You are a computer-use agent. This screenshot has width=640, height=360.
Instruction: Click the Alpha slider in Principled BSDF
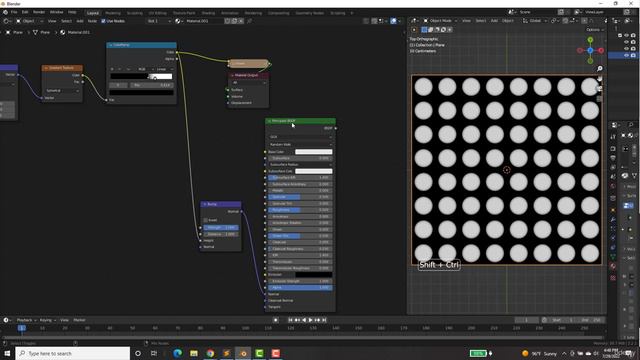point(300,288)
